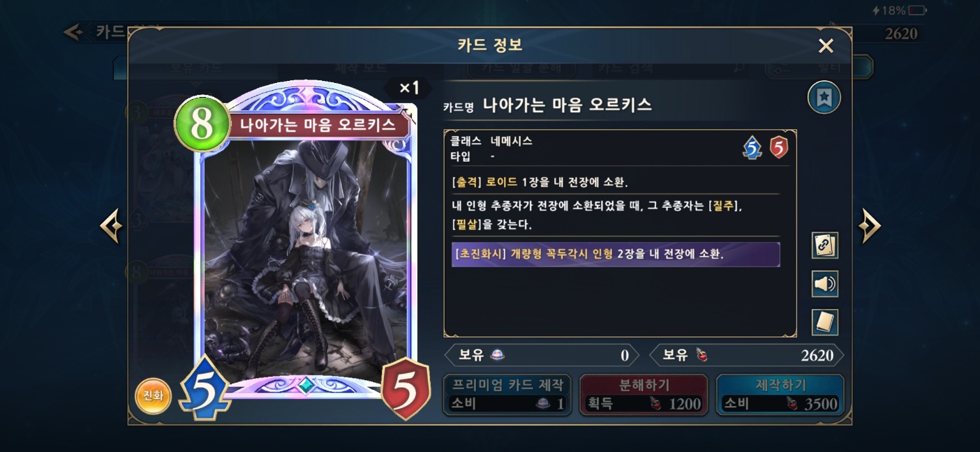Click the 분해하기 liquefy button
This screenshot has height=452, width=980.
[x=644, y=395]
